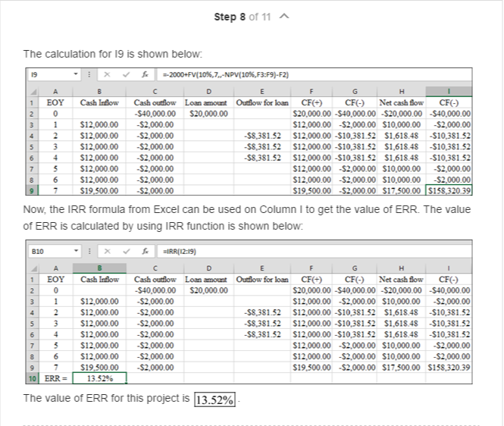Click cancel X icon beside I9 name box

pos(107,74)
